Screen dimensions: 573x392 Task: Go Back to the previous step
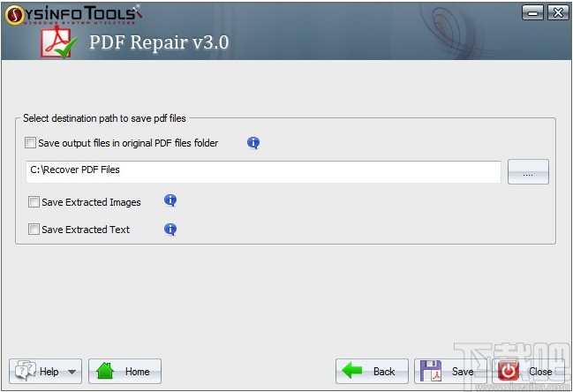pos(372,371)
